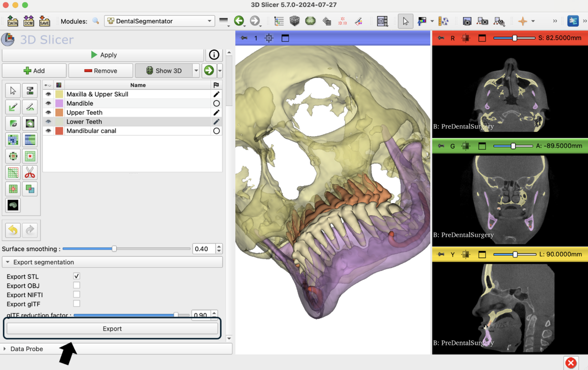Image resolution: width=588 pixels, height=370 pixels.
Task: Open the window/level mode dropdown arrow
Action: [x=432, y=21]
